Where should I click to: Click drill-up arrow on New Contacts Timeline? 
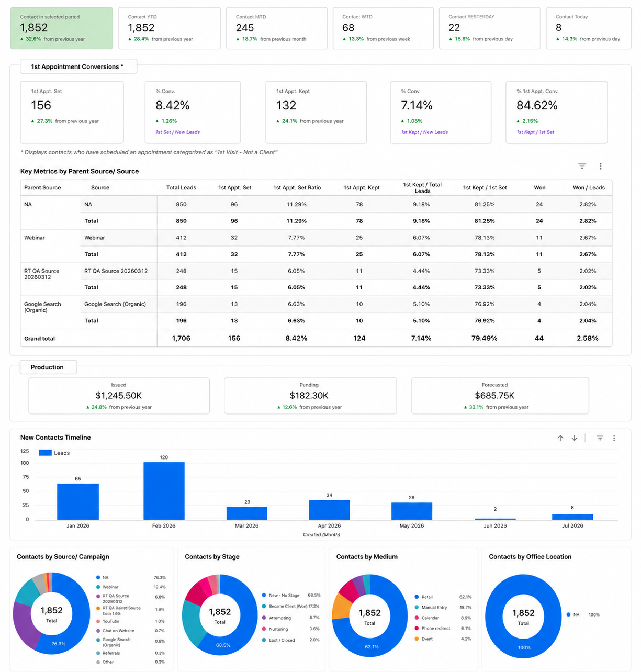tap(560, 438)
